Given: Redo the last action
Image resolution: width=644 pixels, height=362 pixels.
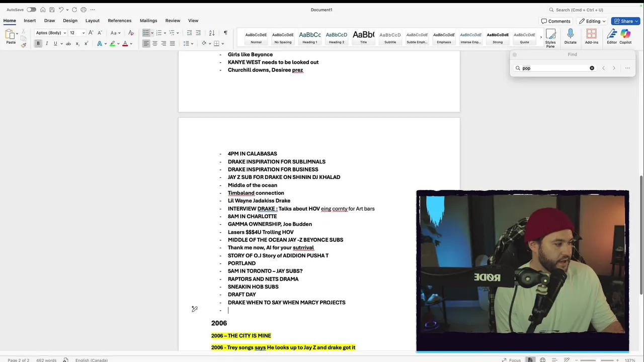Looking at the screenshot, I should pyautogui.click(x=74, y=10).
